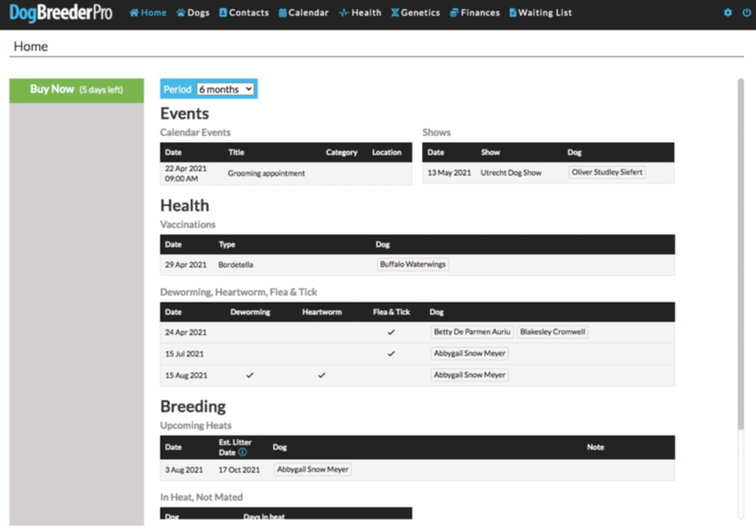Open Blakesley Cromwell dog tag
Screen dimensions: 756x532
point(553,332)
